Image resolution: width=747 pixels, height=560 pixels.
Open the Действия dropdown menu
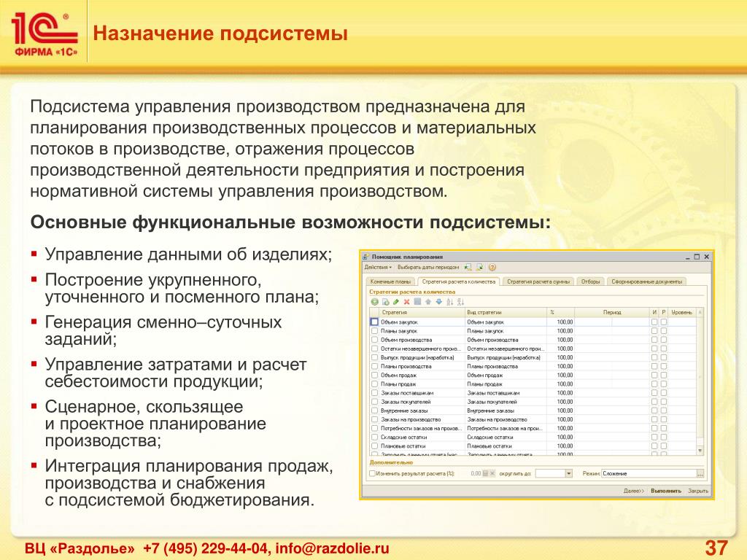click(x=378, y=268)
